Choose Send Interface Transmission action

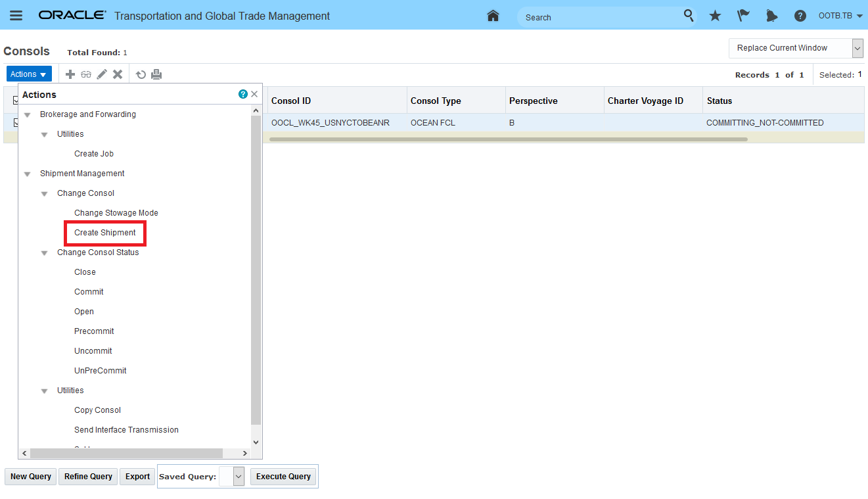(x=126, y=430)
